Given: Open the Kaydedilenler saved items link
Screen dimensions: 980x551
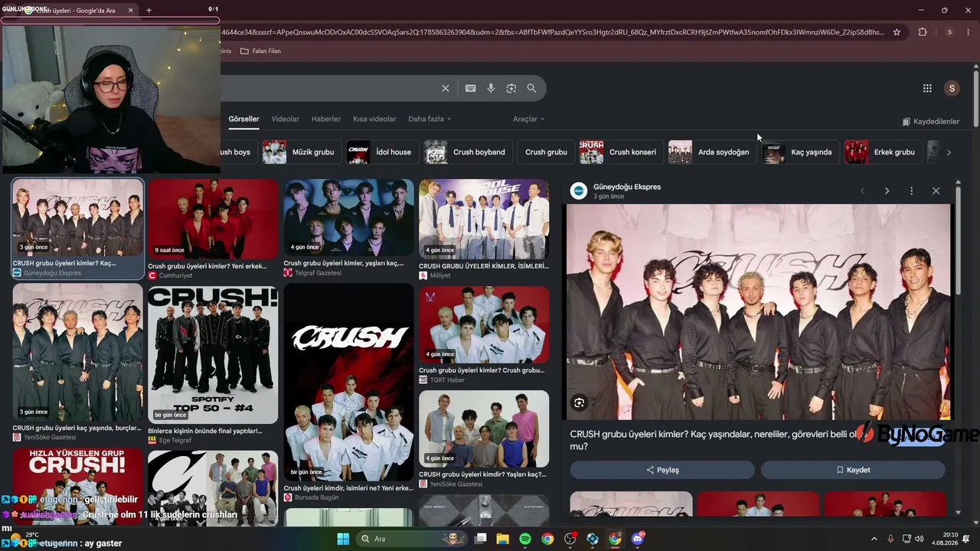Looking at the screenshot, I should 930,122.
